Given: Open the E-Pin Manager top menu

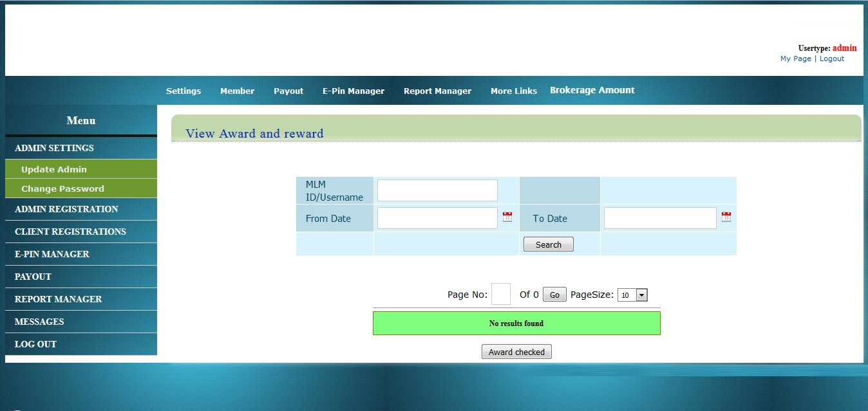Looking at the screenshot, I should [354, 91].
